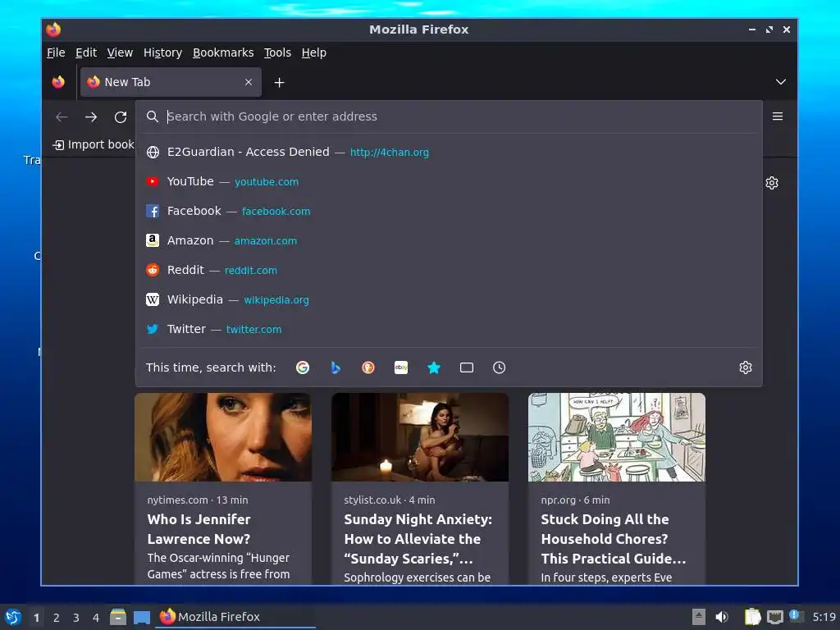Search this time with eBay icon
840x630 pixels.
coord(401,367)
